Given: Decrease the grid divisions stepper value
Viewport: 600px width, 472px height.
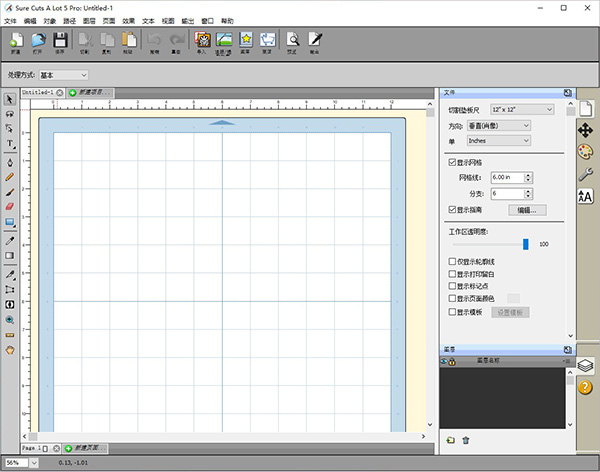Looking at the screenshot, I should [x=528, y=196].
